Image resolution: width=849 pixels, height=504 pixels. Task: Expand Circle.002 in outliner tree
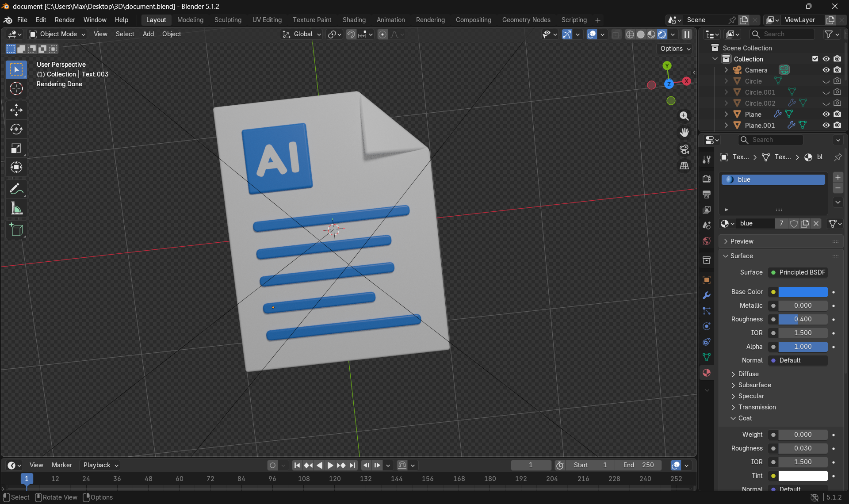(x=726, y=103)
